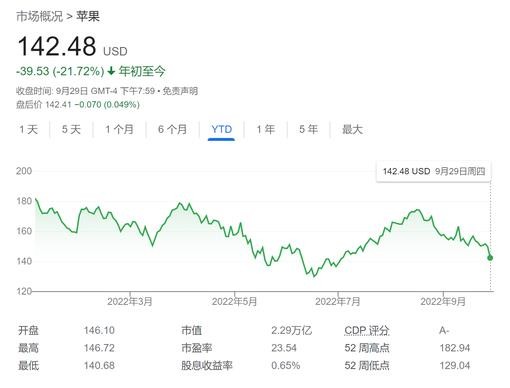Click the 苹果 breadcrumb title
Viewport: 510px width, 388px height.
click(x=88, y=16)
